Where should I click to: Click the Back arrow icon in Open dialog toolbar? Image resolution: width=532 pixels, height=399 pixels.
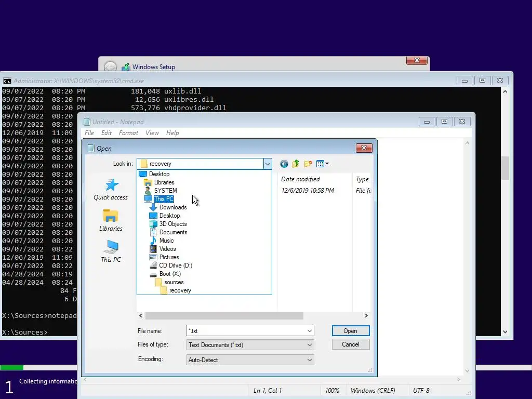coord(284,164)
